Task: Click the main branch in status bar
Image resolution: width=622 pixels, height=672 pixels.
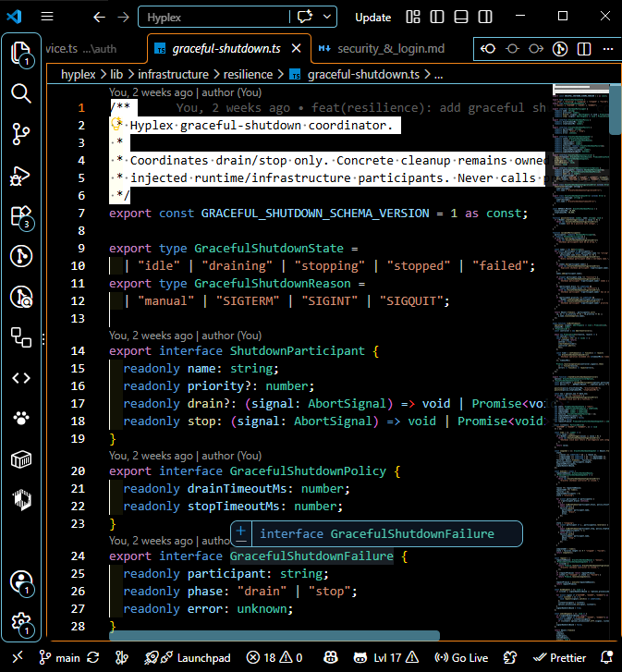Action: click(59, 658)
